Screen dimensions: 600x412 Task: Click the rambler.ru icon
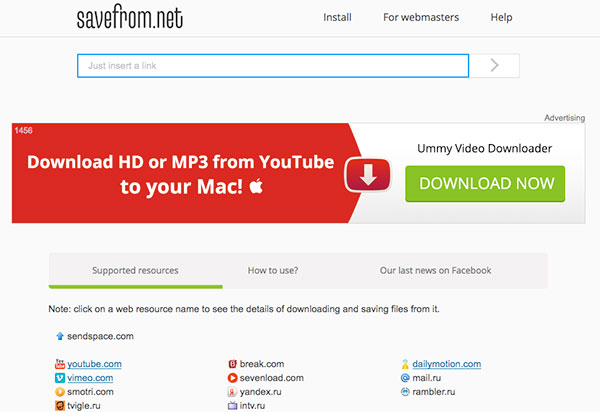[x=405, y=392]
